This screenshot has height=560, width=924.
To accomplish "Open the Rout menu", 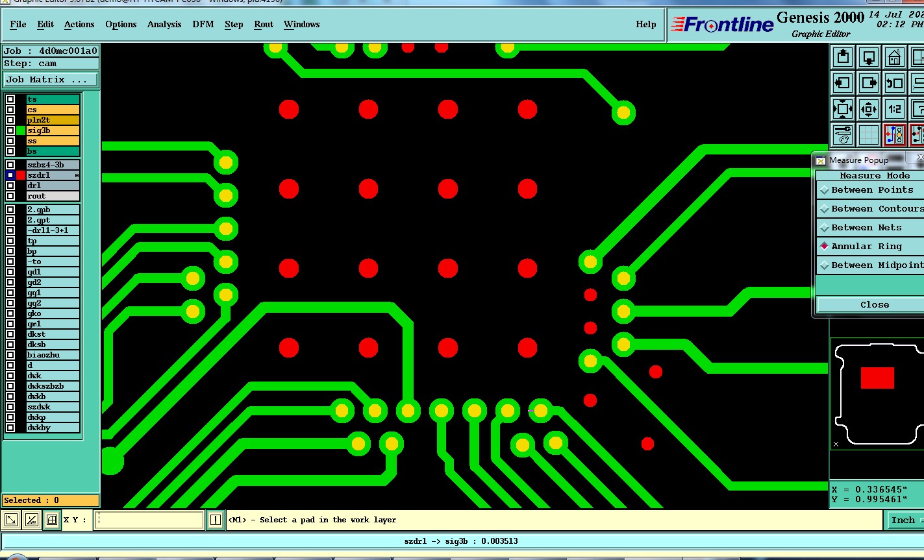I will pyautogui.click(x=264, y=24).
